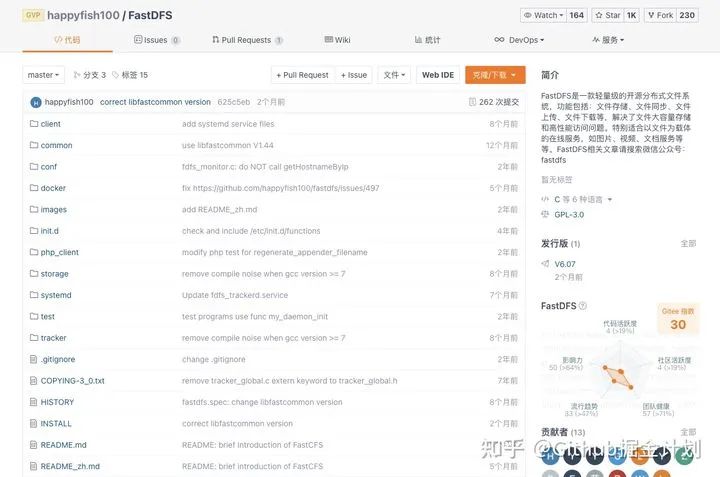Viewport: 720px width, 477px height.
Task: Click the tracker folder icon
Action: 34,337
